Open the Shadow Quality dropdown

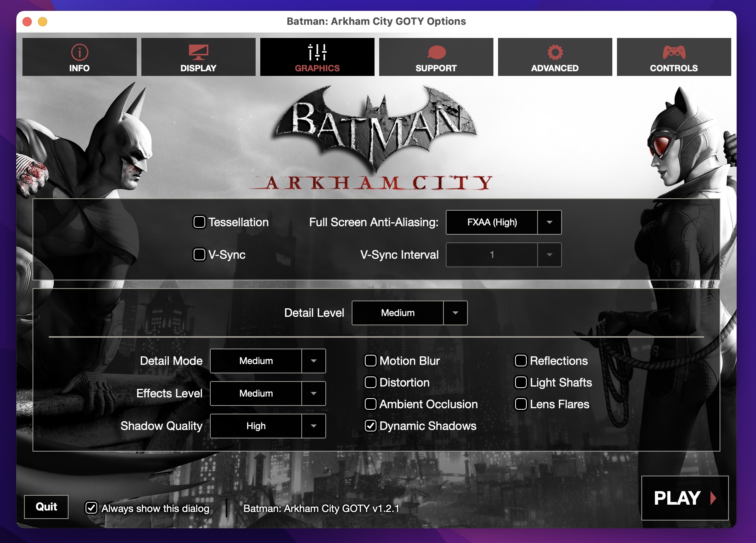pos(313,426)
